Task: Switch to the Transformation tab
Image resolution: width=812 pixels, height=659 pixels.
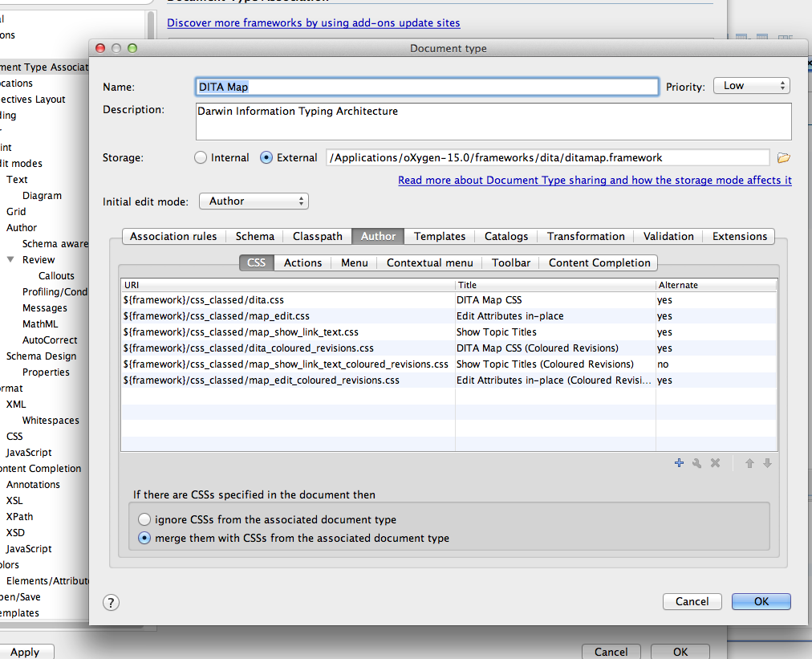Action: tap(586, 236)
